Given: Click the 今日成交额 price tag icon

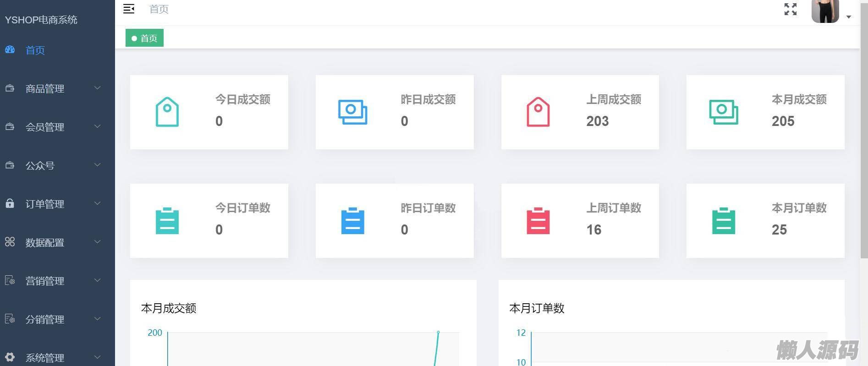Looking at the screenshot, I should pos(167,112).
